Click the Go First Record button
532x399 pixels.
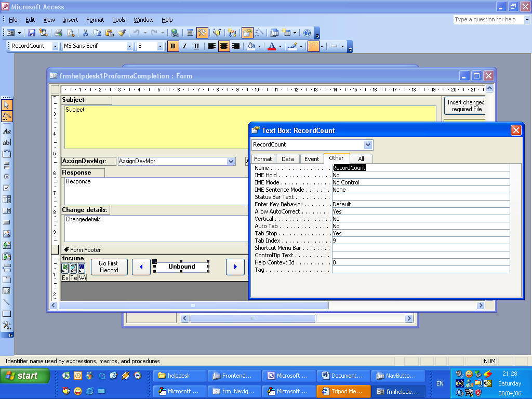pos(109,267)
